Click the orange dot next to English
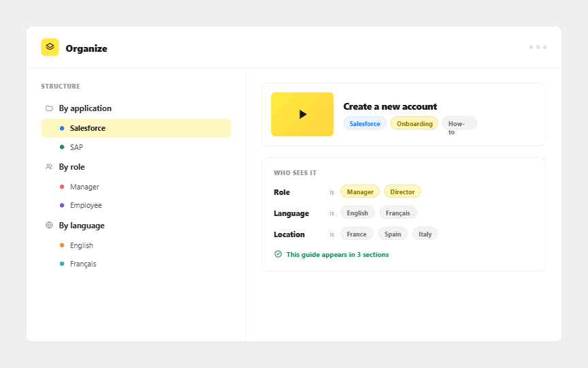This screenshot has height=368, width=588. (62, 245)
